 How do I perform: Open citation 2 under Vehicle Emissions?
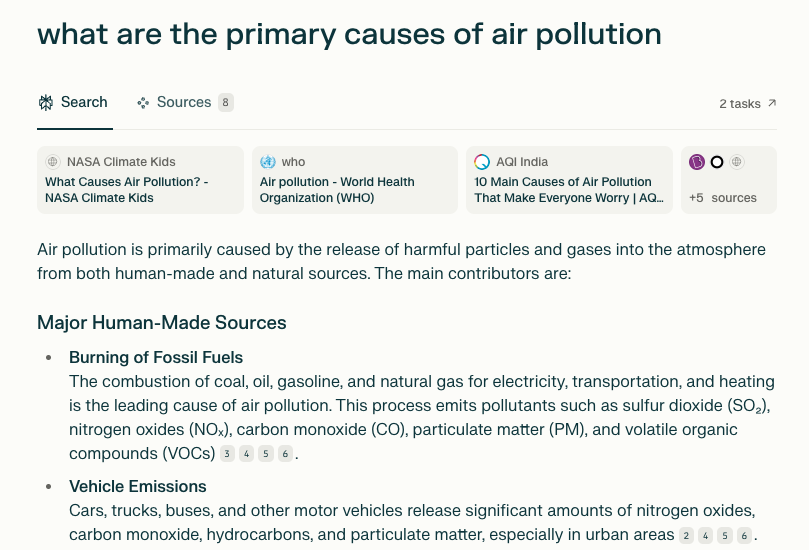tap(687, 536)
